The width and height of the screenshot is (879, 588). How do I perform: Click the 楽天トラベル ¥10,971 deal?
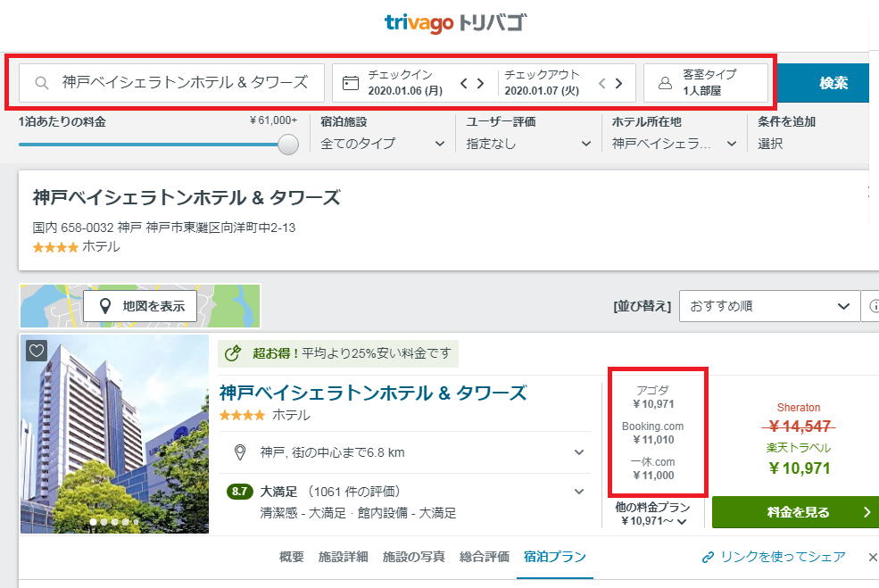pos(799,460)
